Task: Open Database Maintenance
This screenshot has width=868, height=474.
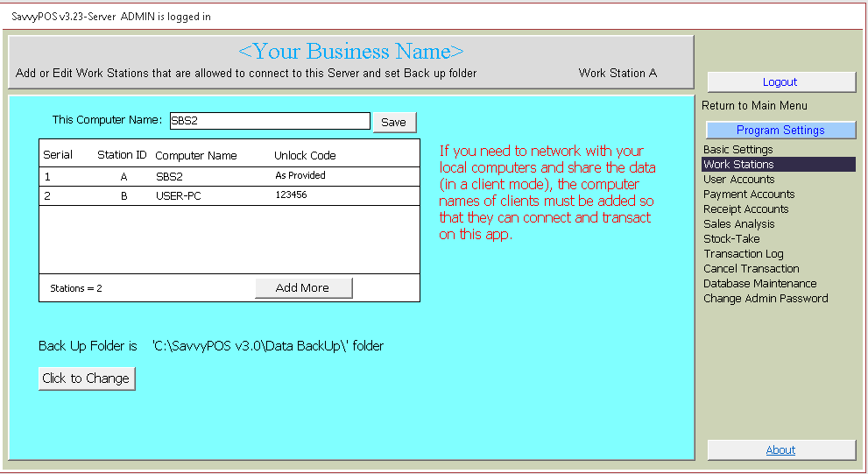Action: [x=759, y=284]
